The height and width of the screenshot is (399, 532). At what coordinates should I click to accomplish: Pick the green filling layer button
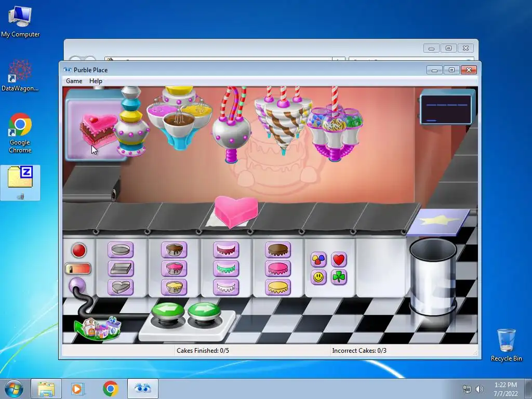226,269
